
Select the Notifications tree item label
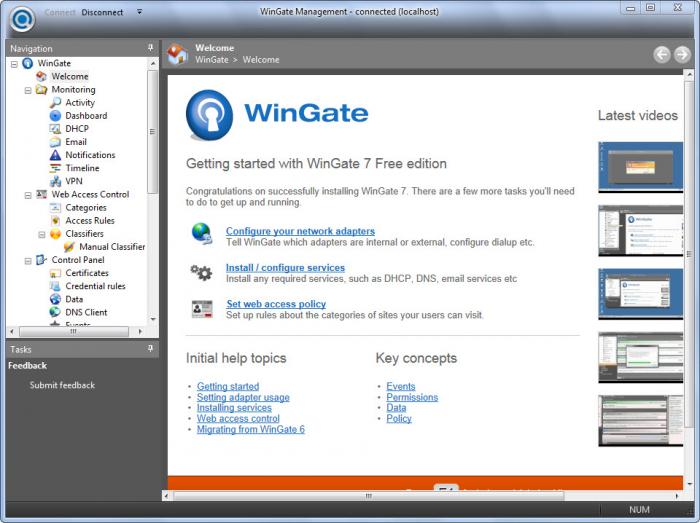(x=90, y=155)
